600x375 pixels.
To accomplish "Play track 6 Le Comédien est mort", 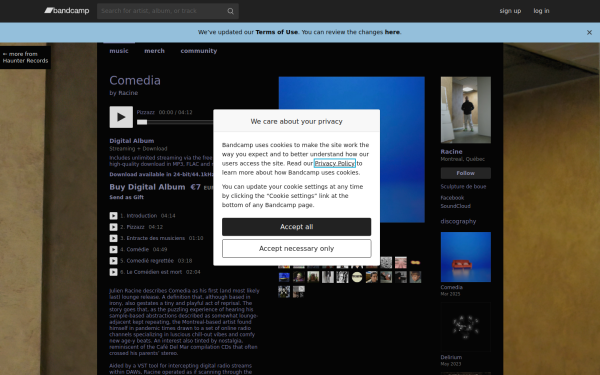I will (x=114, y=272).
